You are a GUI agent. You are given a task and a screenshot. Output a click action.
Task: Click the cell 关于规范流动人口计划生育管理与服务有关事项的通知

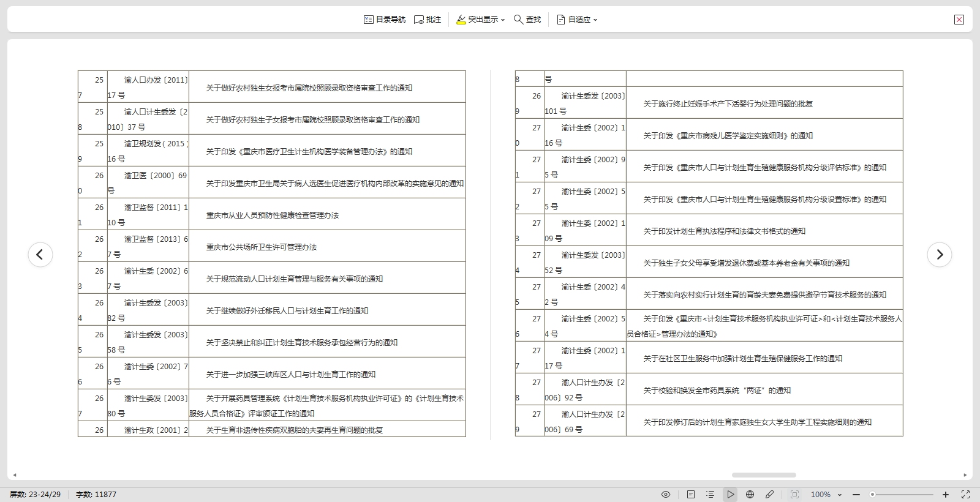point(327,278)
